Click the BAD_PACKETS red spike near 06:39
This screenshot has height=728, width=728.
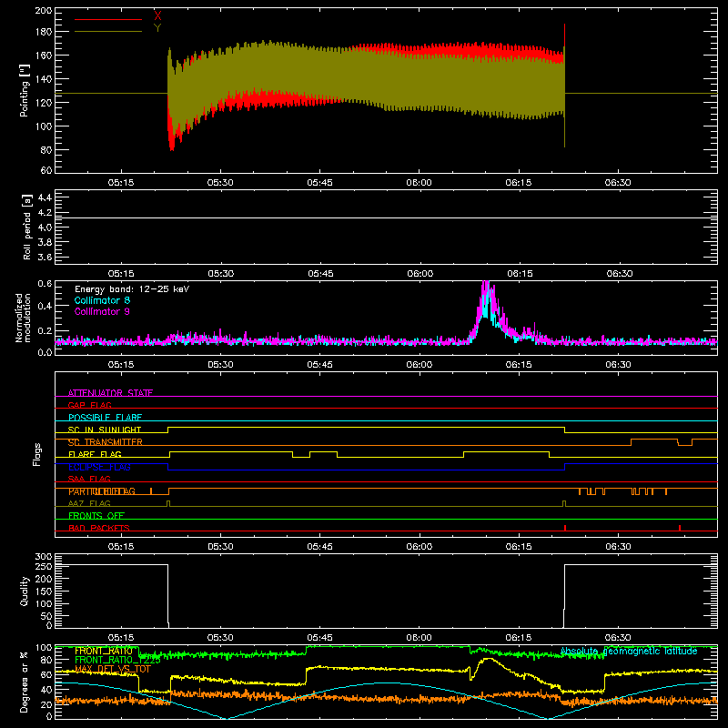pos(680,528)
